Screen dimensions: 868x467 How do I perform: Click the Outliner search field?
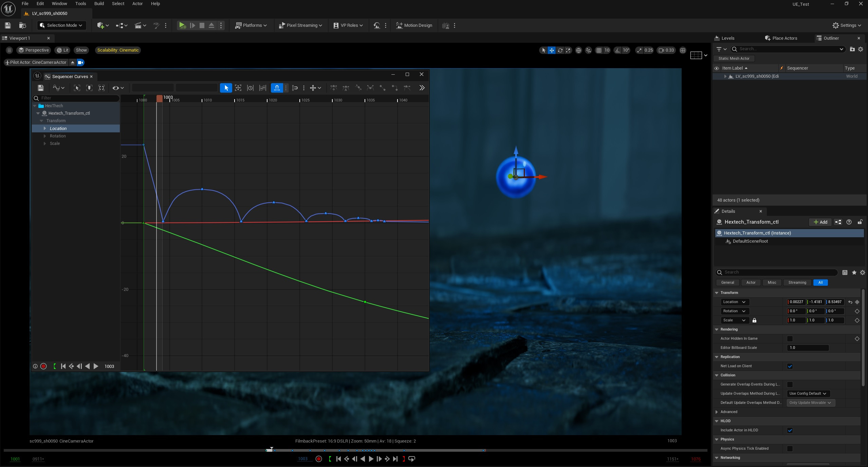(x=788, y=49)
